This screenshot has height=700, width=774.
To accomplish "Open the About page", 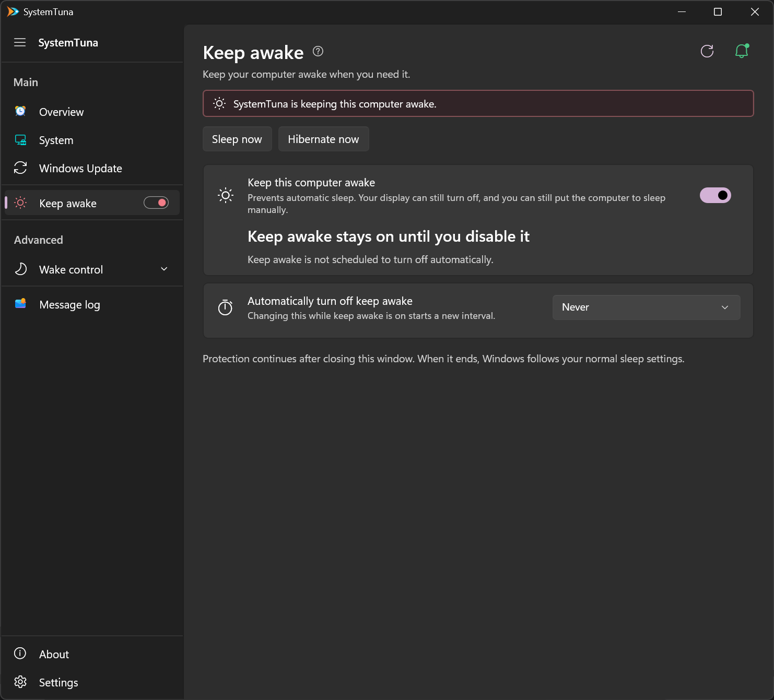I will click(92, 654).
